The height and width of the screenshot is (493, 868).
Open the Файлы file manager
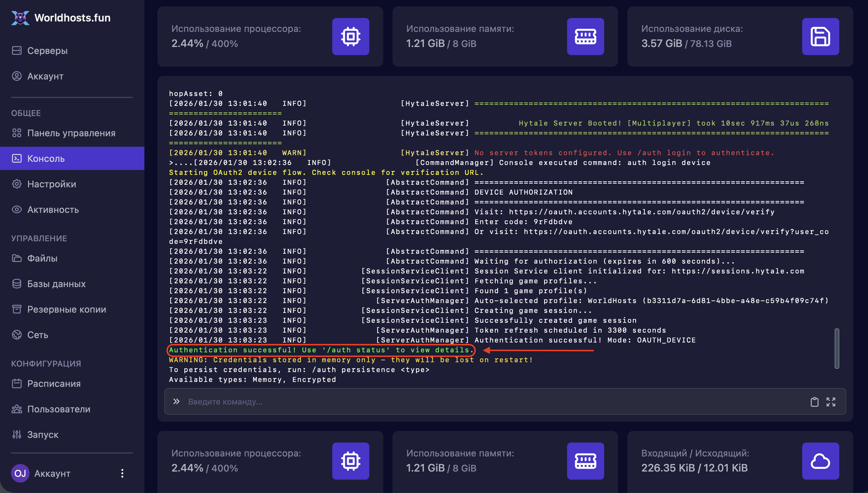pos(42,258)
